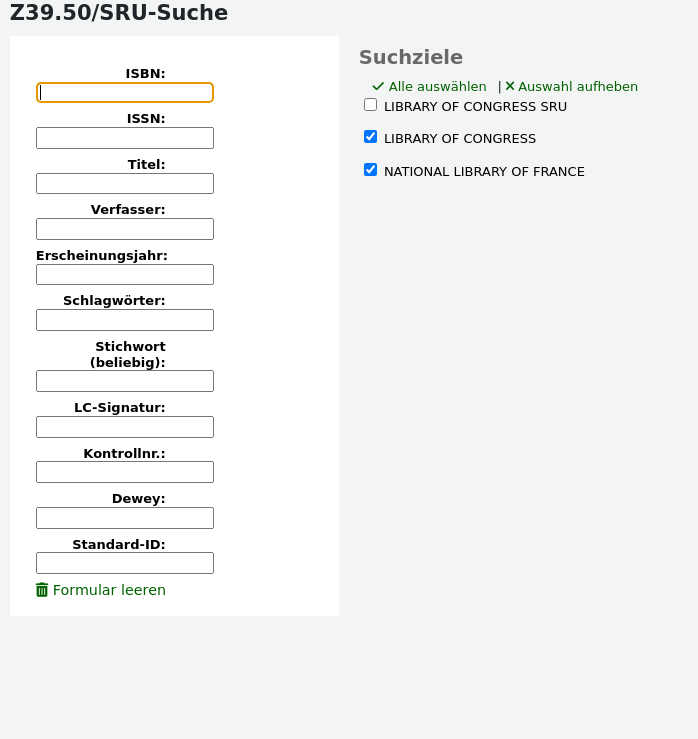This screenshot has width=698, height=739.
Task: Click the Formular leeren link
Action: (x=109, y=590)
